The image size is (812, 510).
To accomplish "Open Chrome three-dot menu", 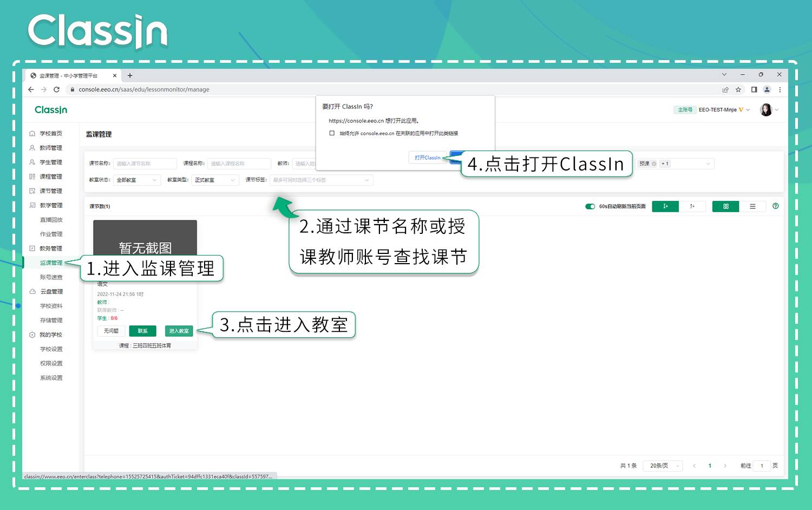I will tap(780, 89).
